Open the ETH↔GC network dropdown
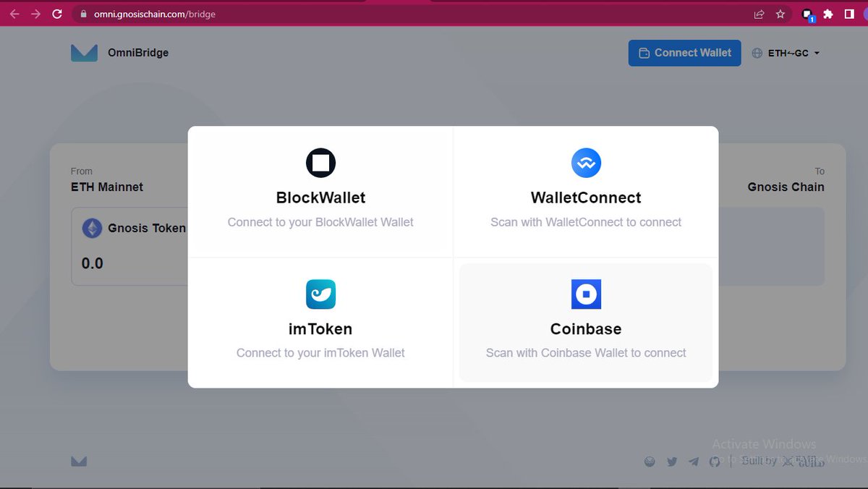Screen dimensions: 868x489 pyautogui.click(x=786, y=53)
